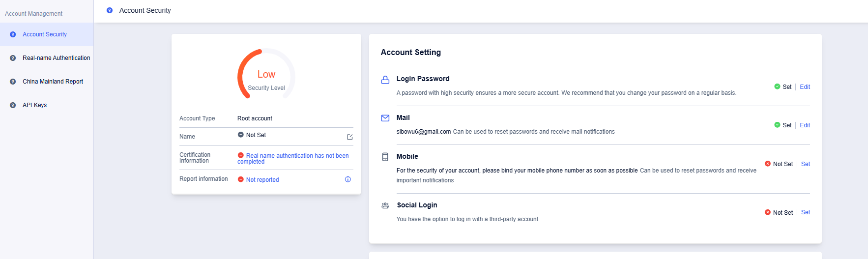This screenshot has height=259, width=868.
Task: Click the Not reported link
Action: (x=262, y=180)
